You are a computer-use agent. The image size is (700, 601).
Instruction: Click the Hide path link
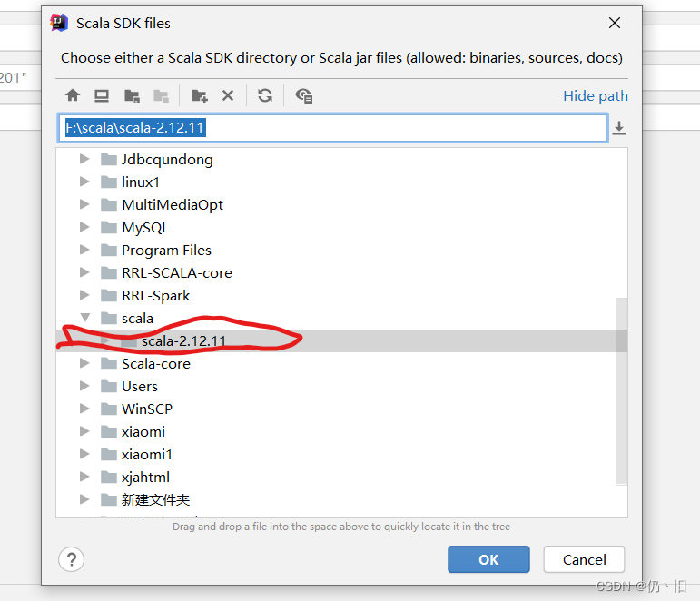(x=596, y=96)
